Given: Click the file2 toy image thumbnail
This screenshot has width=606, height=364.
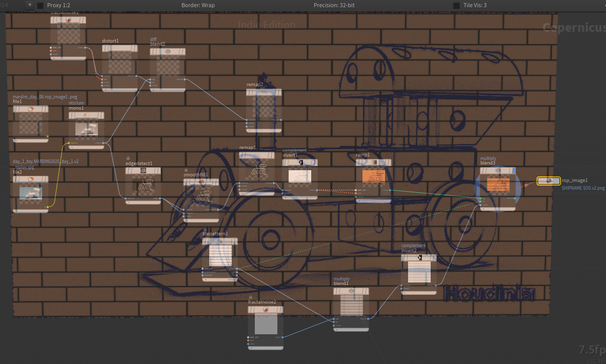Looking at the screenshot, I should 31,193.
